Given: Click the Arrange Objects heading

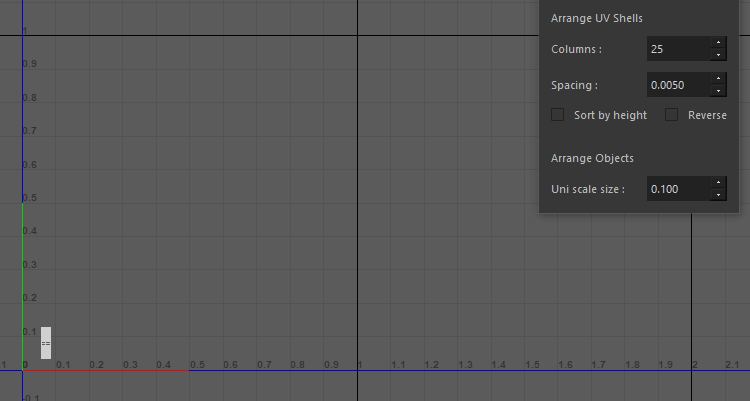Looking at the screenshot, I should click(592, 158).
